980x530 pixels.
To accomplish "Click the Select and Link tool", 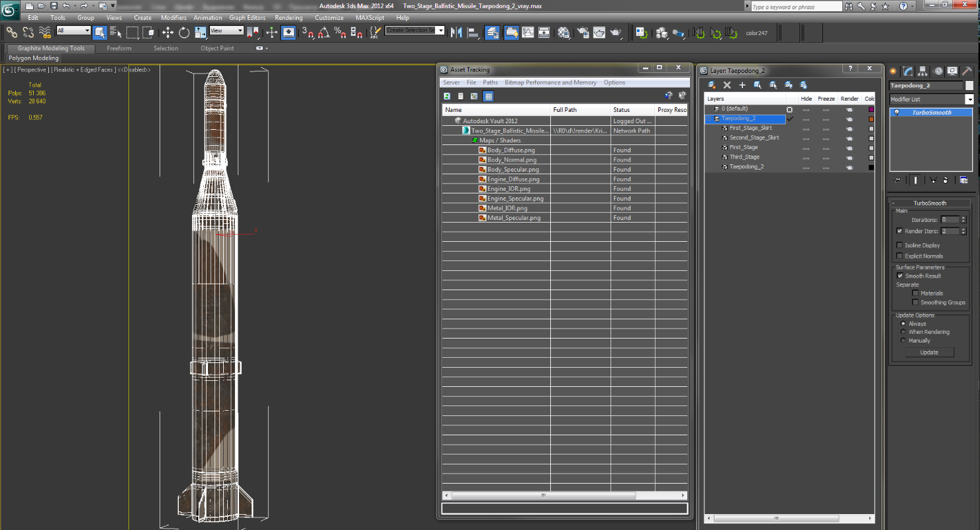I will coord(12,32).
